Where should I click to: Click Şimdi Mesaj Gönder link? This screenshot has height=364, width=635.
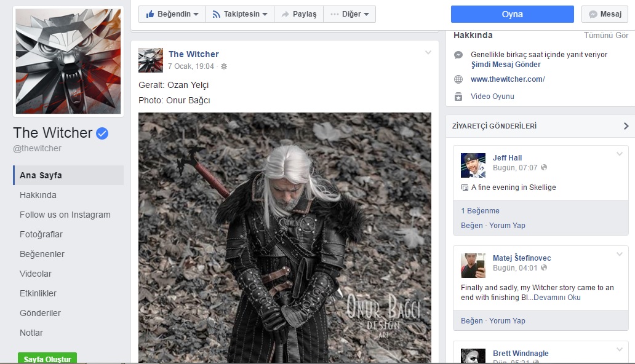pos(506,65)
